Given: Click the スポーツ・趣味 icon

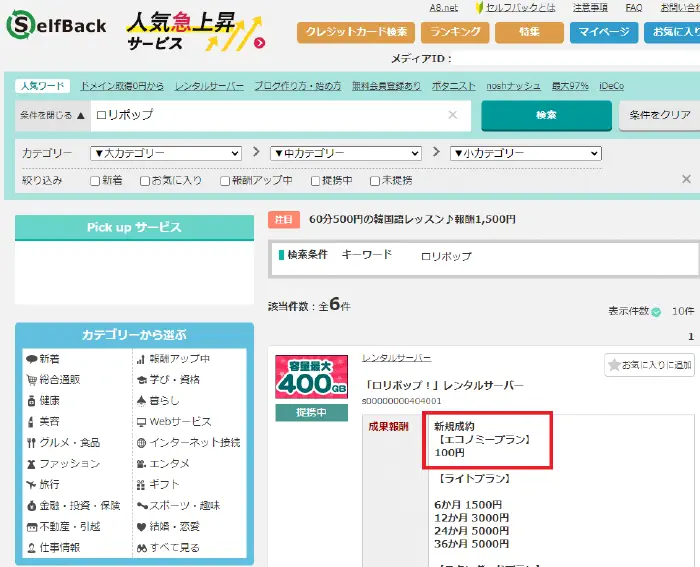Looking at the screenshot, I should coord(142,506).
